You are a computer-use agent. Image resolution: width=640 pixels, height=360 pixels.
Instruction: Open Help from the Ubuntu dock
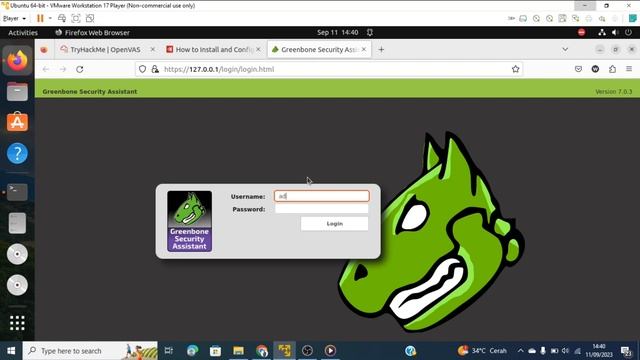17,153
